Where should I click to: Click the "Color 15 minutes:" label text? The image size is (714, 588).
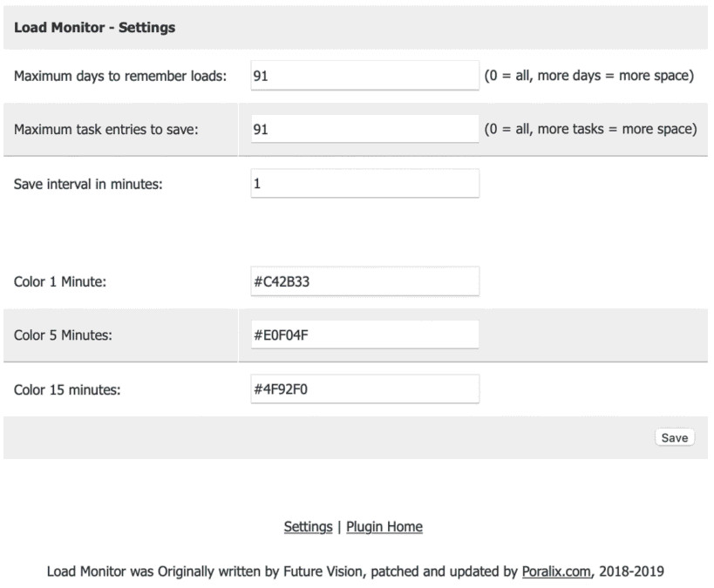[67, 389]
